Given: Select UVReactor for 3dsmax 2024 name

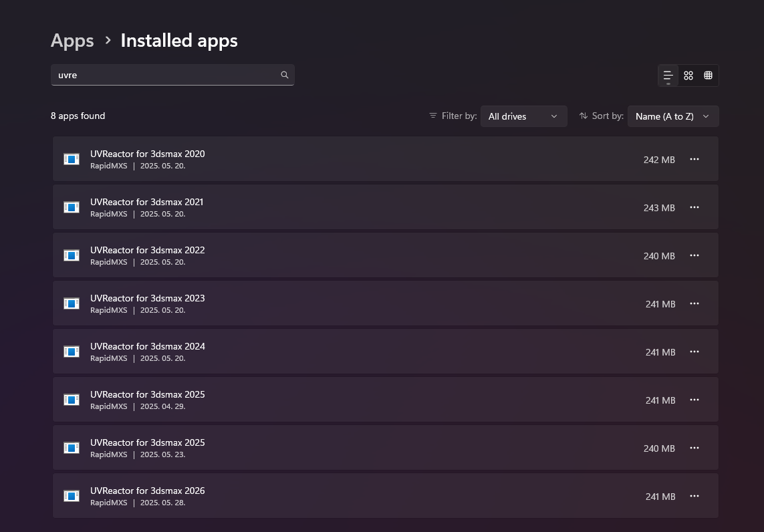Looking at the screenshot, I should pyautogui.click(x=147, y=346).
